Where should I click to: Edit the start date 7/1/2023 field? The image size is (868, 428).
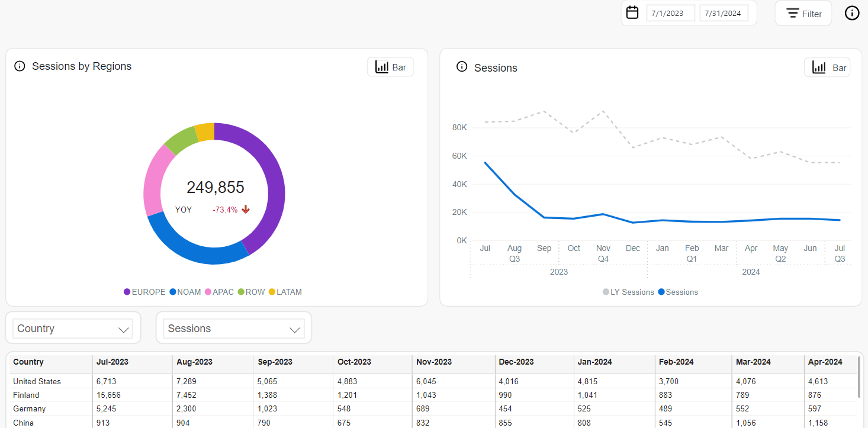point(670,14)
